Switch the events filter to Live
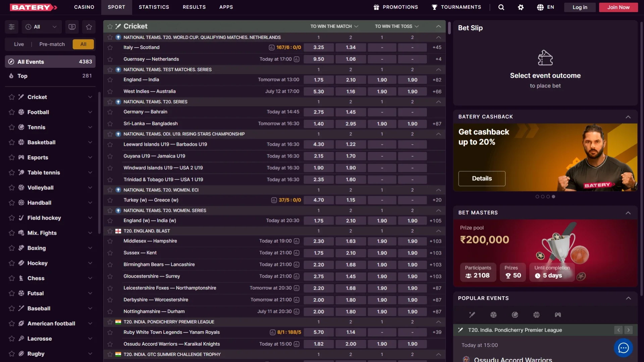 19,44
